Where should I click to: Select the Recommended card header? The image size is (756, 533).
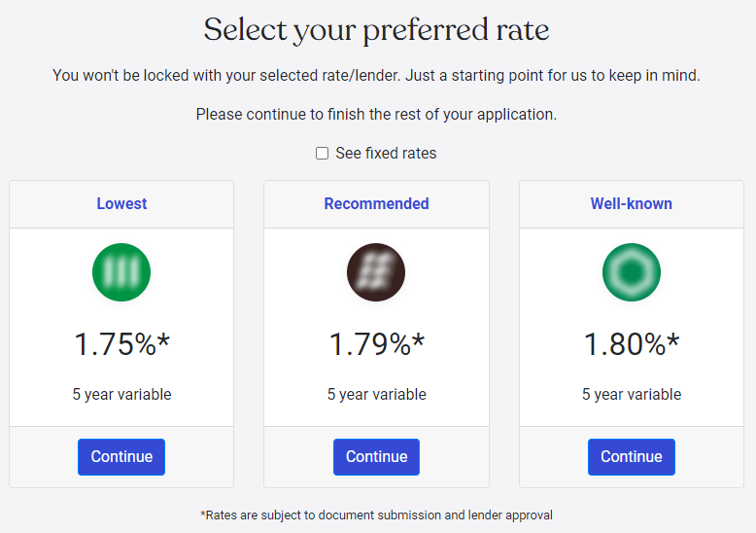point(376,203)
